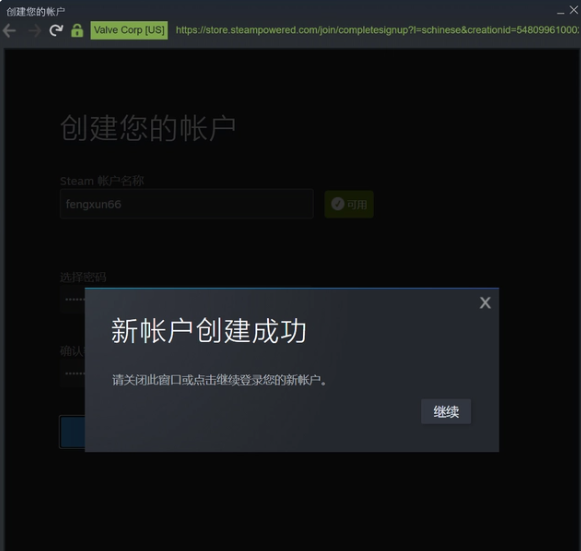
Task: Close the 新帐户创建成功 dialog with X
Action: pyautogui.click(x=485, y=303)
